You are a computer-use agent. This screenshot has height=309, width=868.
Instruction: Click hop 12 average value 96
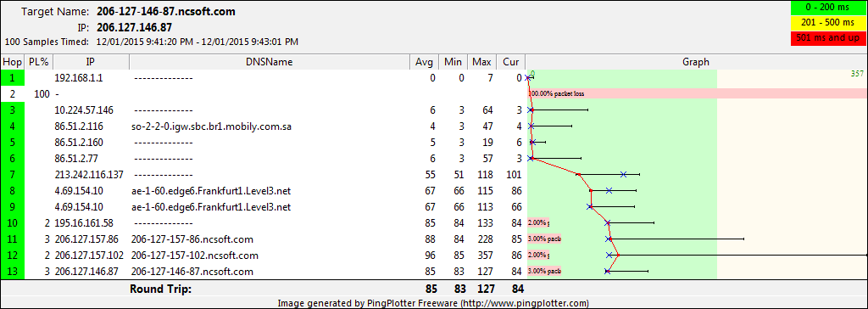[431, 256]
